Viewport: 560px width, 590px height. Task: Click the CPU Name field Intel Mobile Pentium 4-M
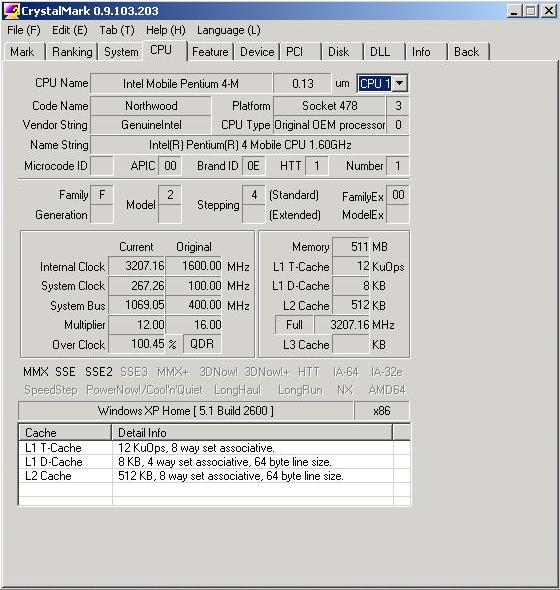click(x=181, y=83)
